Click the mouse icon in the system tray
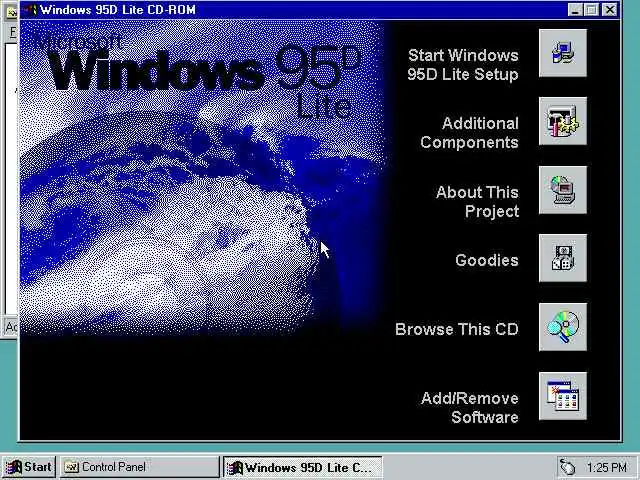Viewport: 640px width, 480px height. (x=567, y=467)
